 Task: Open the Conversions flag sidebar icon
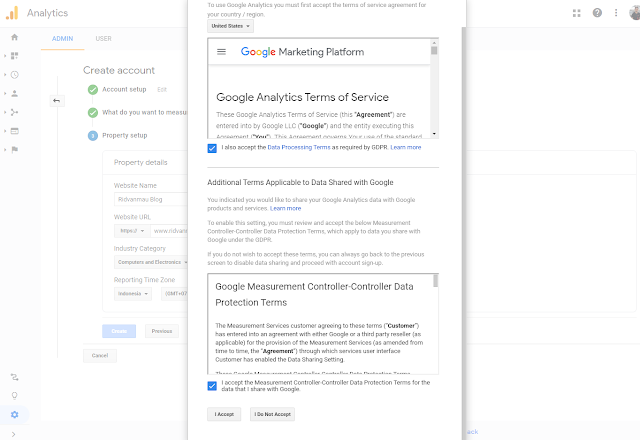pyautogui.click(x=15, y=150)
